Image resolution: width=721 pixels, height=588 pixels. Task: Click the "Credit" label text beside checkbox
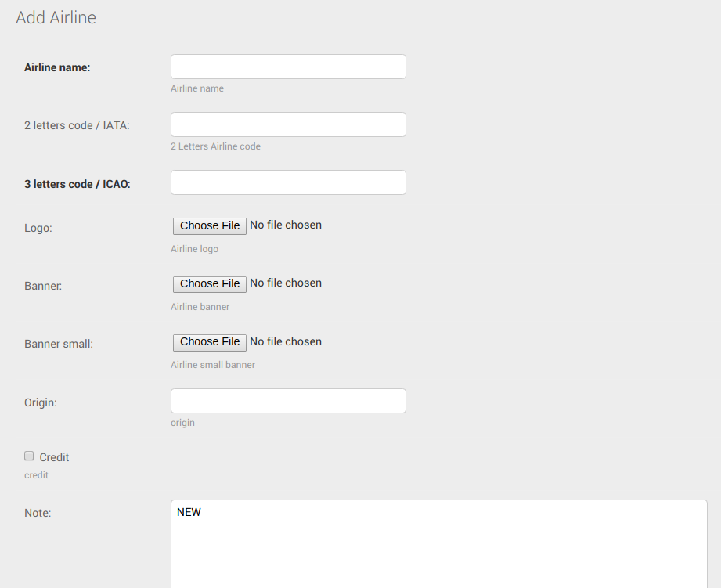coord(54,457)
